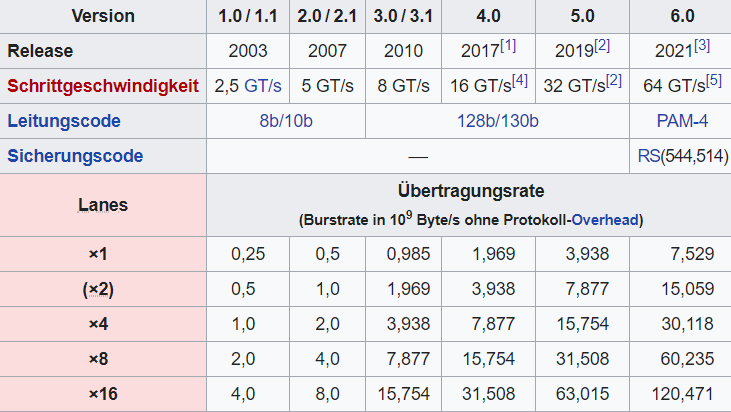Viewport: 731px width, 412px height.
Task: Open the Sicherungscode article link
Action: point(75,156)
